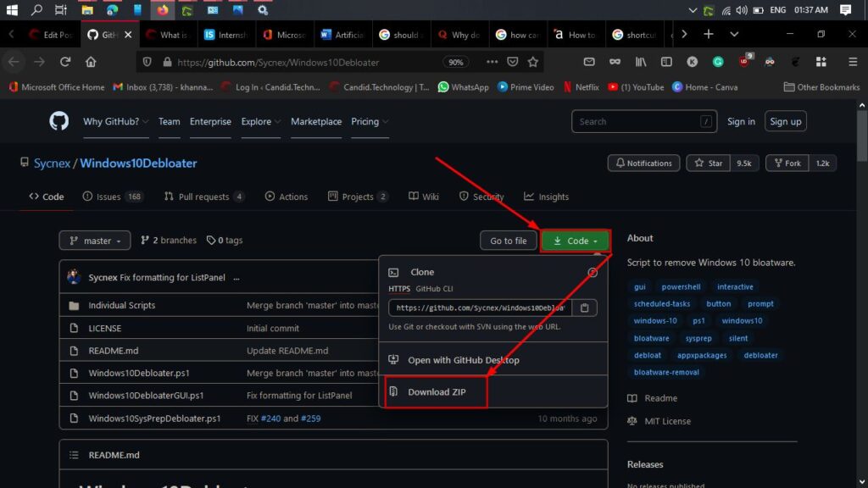Screen dimensions: 868x488
Task: View 2 branches link
Action: [x=169, y=240]
